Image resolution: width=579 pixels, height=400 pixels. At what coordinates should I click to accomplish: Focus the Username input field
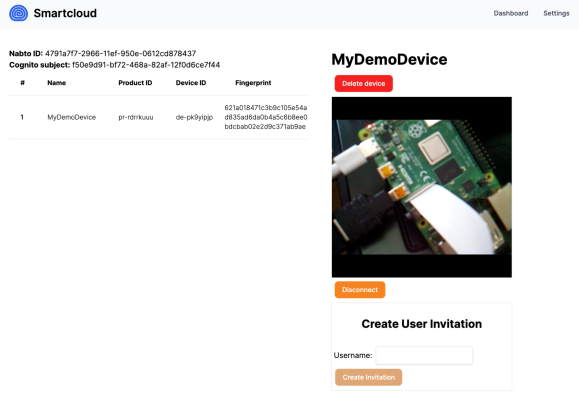[x=424, y=355]
